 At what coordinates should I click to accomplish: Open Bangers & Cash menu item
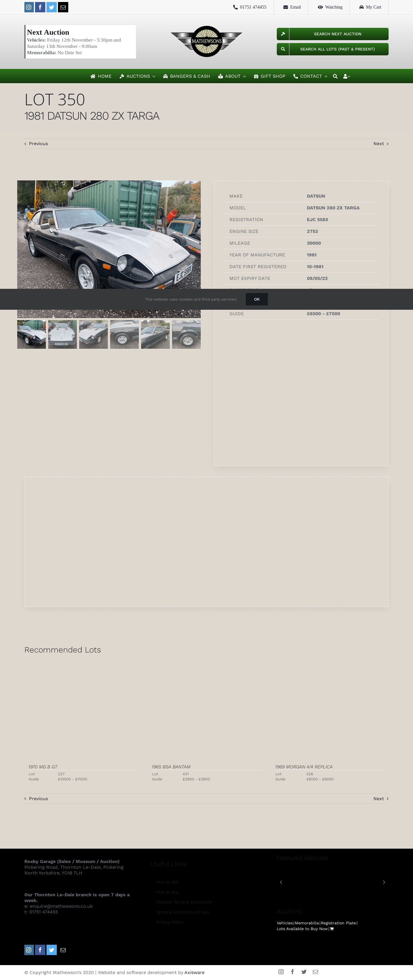pyautogui.click(x=186, y=76)
